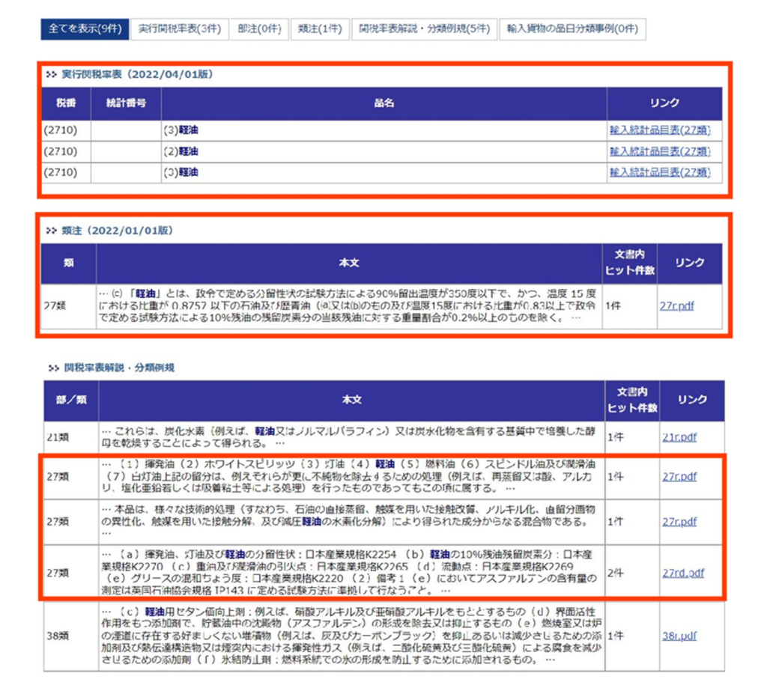Select the 全てを表示(9件) tab
Screen dimensions: 767x700
(x=84, y=29)
